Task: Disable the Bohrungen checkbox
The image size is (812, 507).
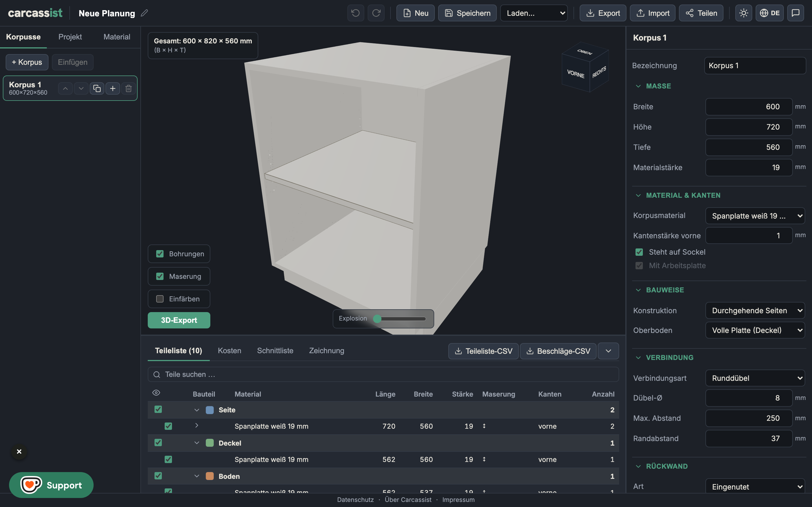Action: tap(160, 254)
